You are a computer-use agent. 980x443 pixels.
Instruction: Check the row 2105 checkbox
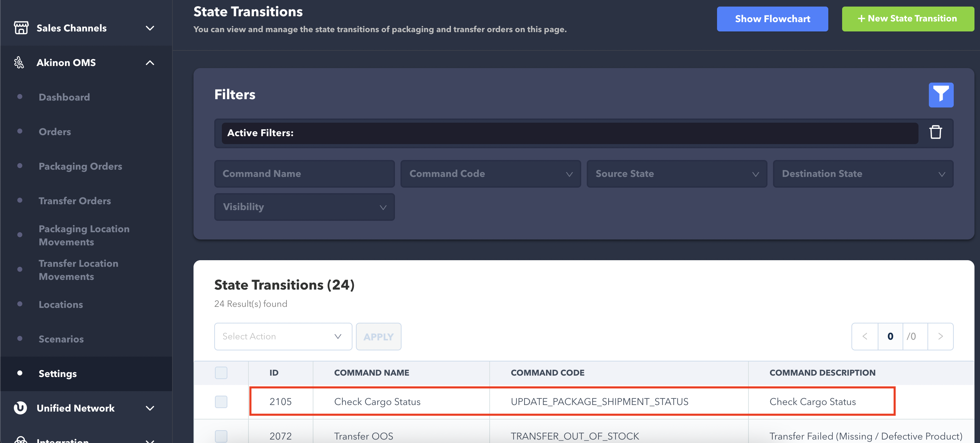[221, 401]
